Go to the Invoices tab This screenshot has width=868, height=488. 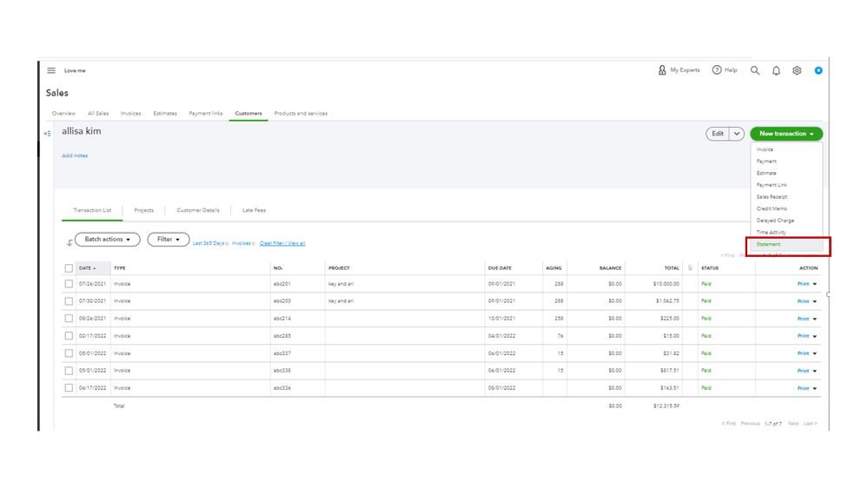pyautogui.click(x=130, y=114)
